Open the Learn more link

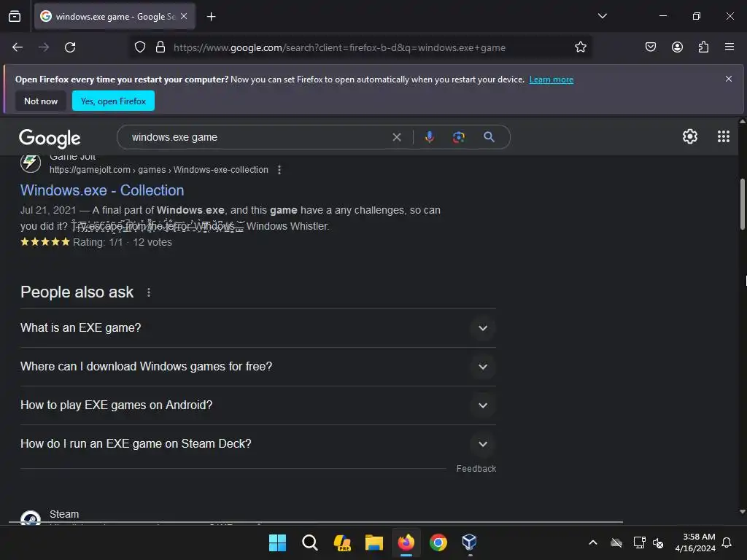(x=551, y=79)
